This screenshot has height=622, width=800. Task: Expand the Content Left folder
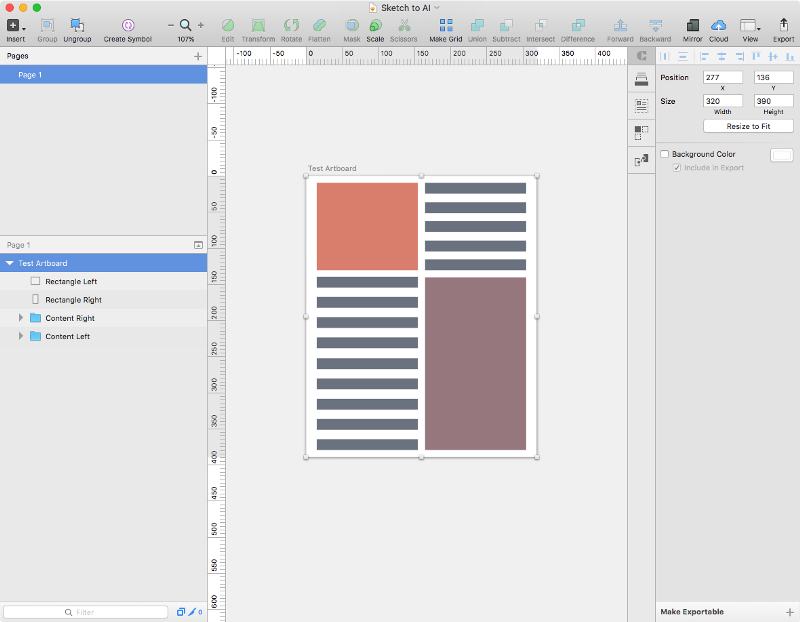(21, 336)
